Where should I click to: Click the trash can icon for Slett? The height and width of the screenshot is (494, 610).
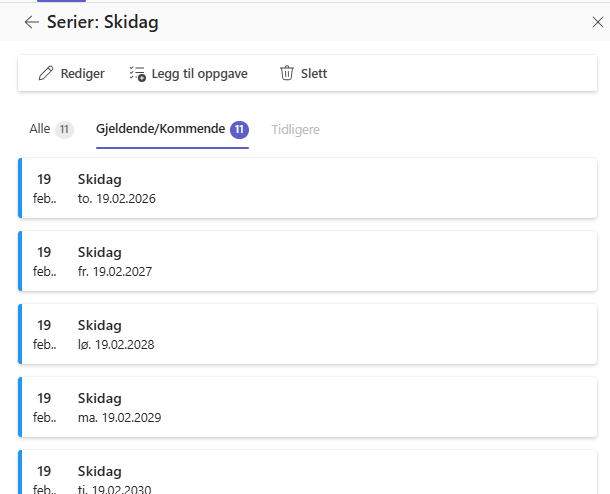click(287, 73)
